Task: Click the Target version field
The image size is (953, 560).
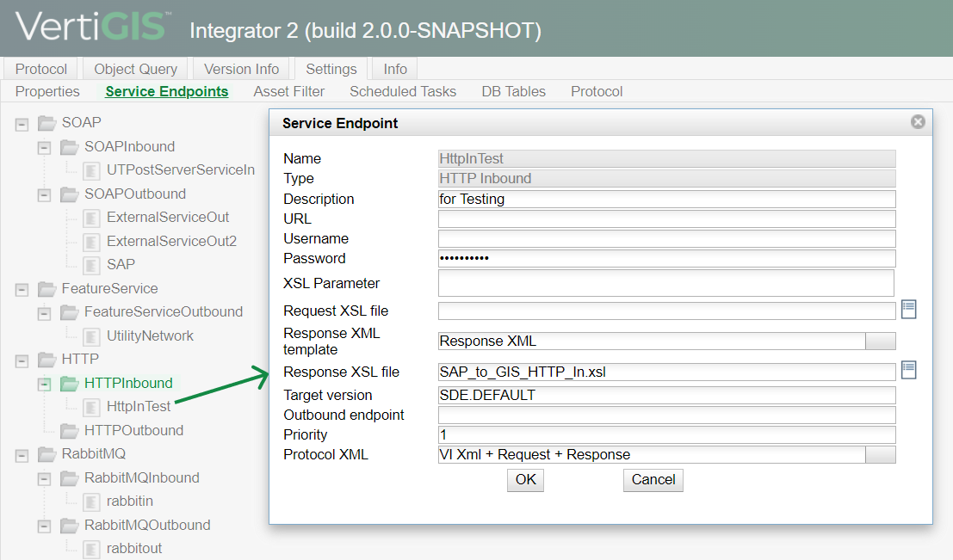Action: (x=666, y=396)
